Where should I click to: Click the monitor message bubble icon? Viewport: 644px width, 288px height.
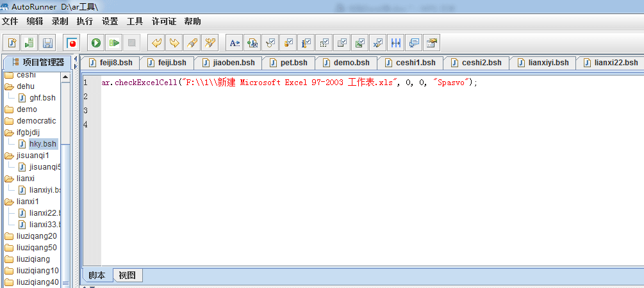click(413, 43)
